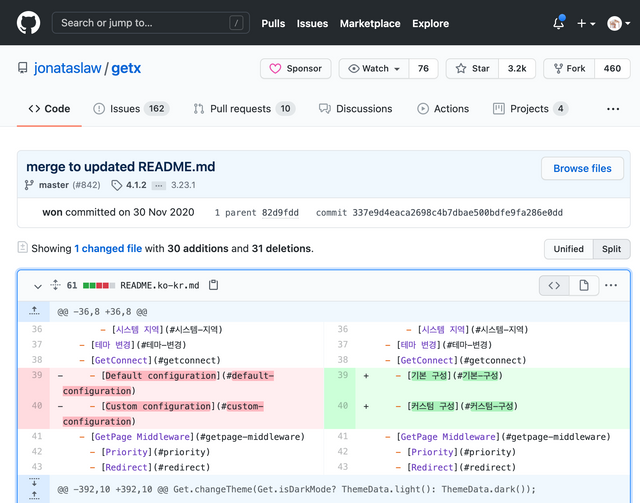The image size is (640, 503).
Task: Select the Split diff view
Action: (611, 249)
